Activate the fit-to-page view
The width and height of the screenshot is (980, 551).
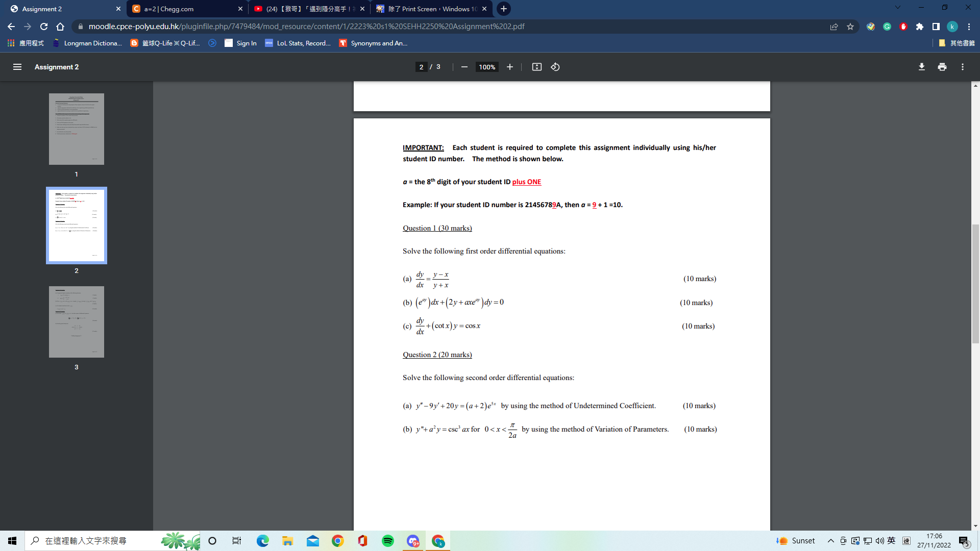coord(536,67)
